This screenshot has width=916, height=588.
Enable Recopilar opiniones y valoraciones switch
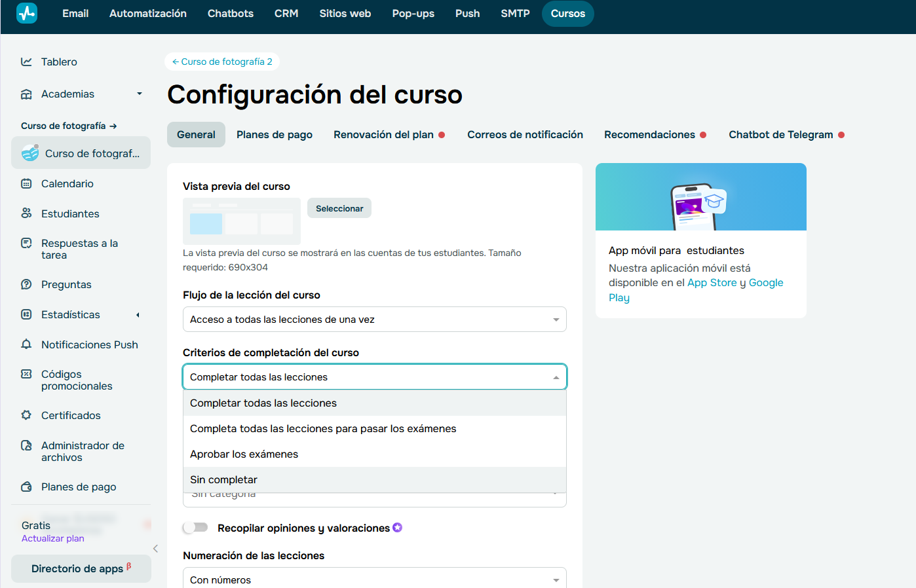[195, 527]
